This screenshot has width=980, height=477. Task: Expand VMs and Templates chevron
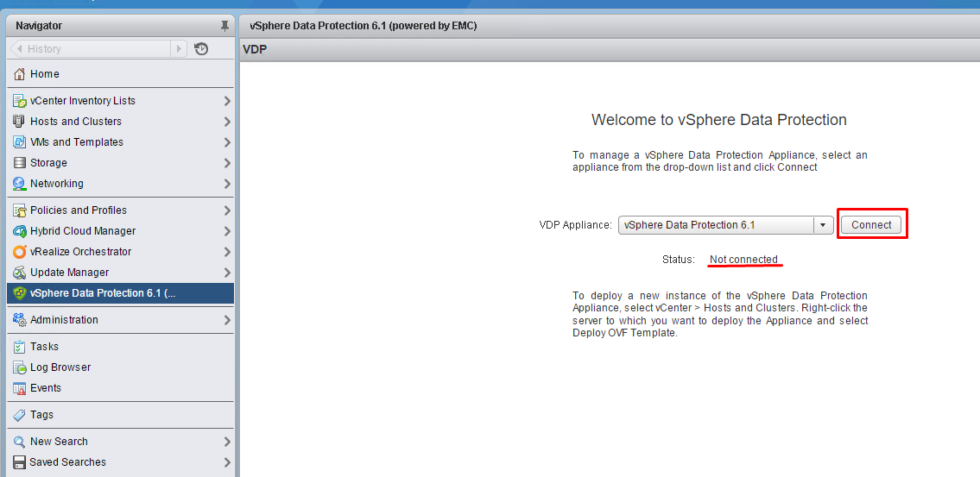point(227,141)
